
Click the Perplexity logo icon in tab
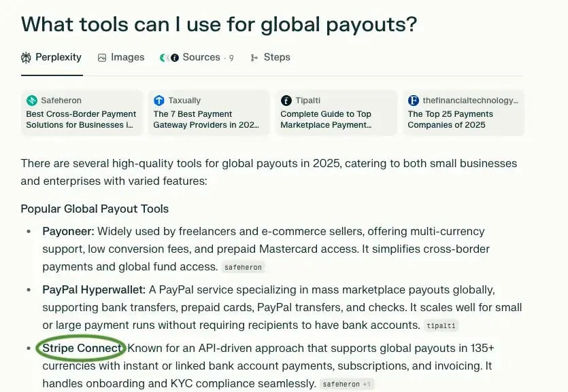click(26, 58)
